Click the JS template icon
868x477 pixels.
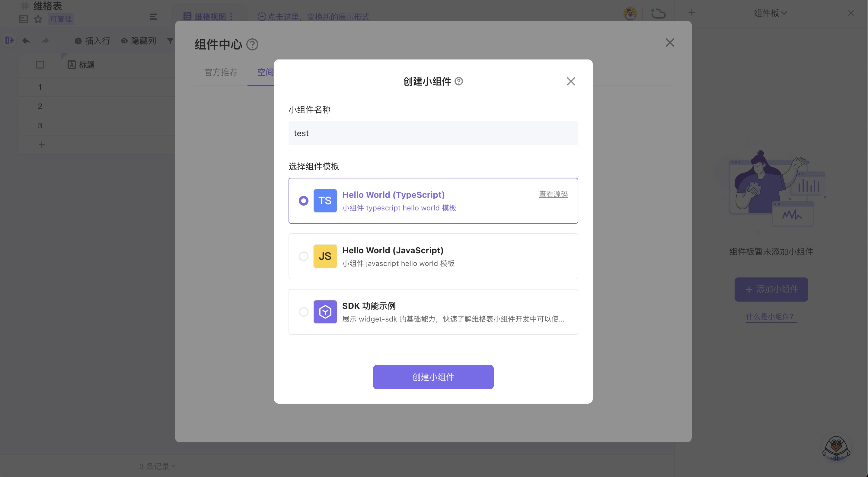point(325,256)
